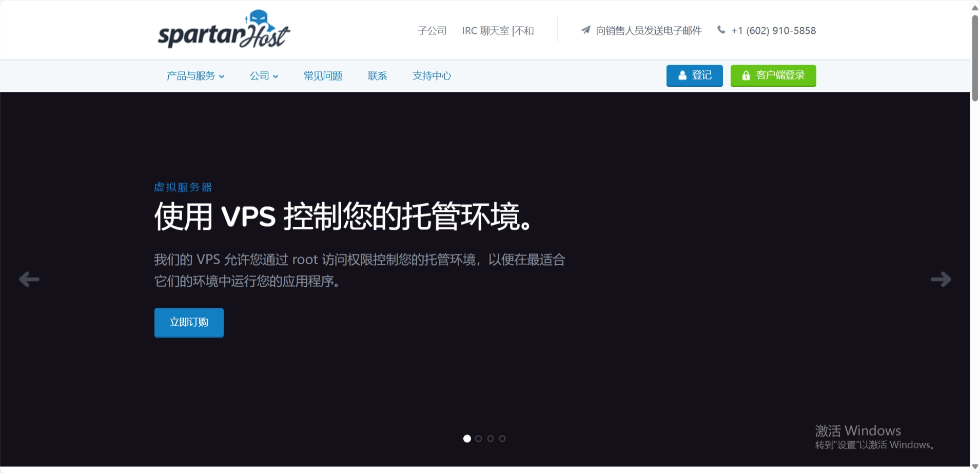The image size is (980, 473).
Task: Click the scrollbar down arrow
Action: click(975, 466)
